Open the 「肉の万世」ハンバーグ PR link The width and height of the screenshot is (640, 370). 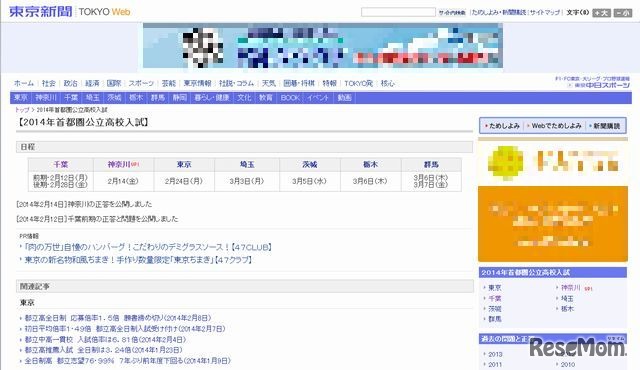[x=148, y=247]
